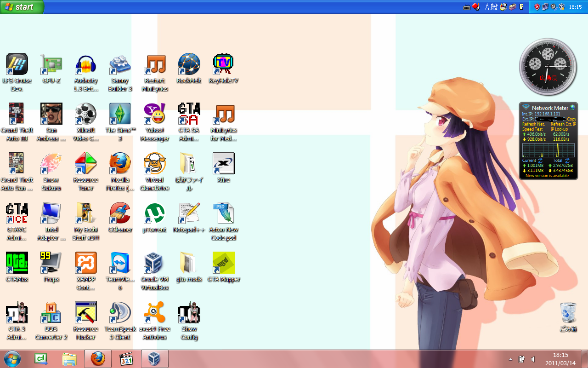
Task: Click Refresh Ext. IP in Network Meter
Action: (563, 124)
